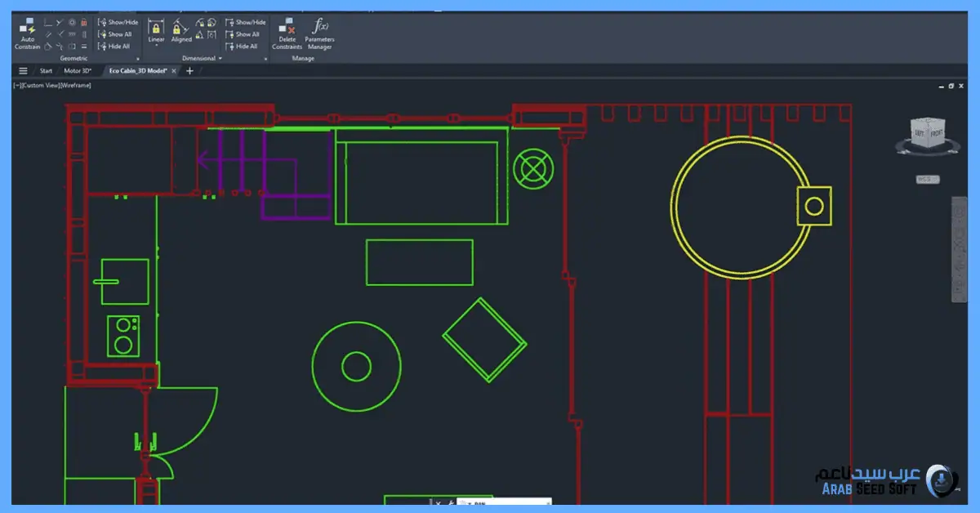Click the Delete Constraints icon

point(287,33)
